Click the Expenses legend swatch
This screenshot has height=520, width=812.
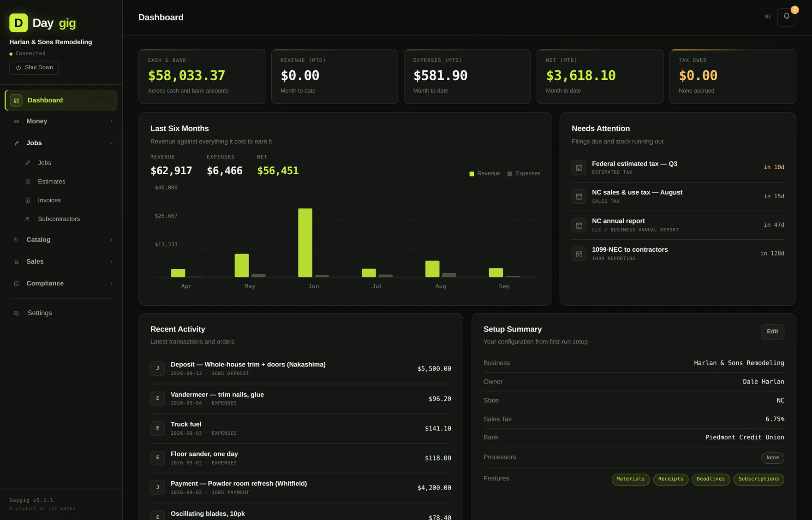pos(510,174)
